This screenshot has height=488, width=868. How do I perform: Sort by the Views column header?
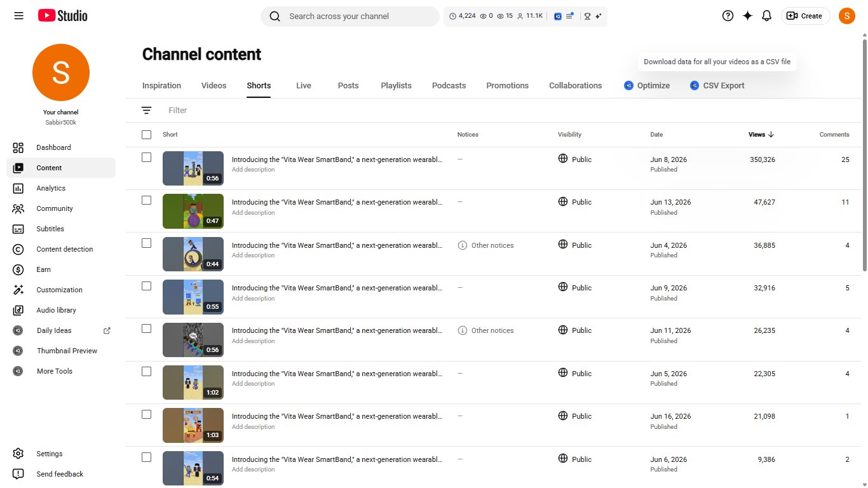click(x=761, y=135)
